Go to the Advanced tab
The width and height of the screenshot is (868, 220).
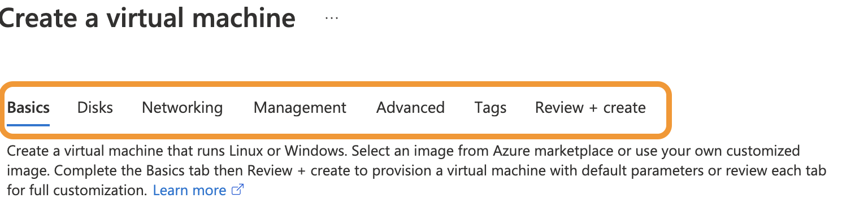(x=410, y=108)
